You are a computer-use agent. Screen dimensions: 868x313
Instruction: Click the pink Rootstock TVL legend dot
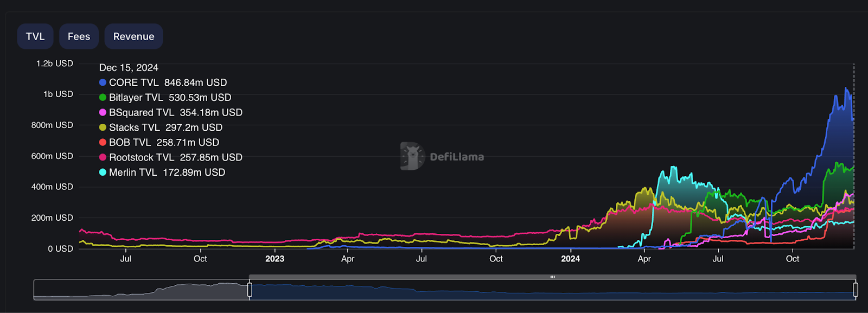(x=103, y=157)
